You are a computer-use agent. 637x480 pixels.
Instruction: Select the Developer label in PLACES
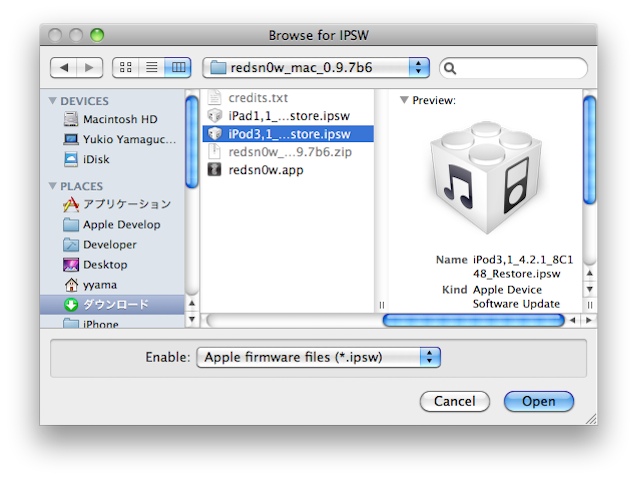[110, 244]
